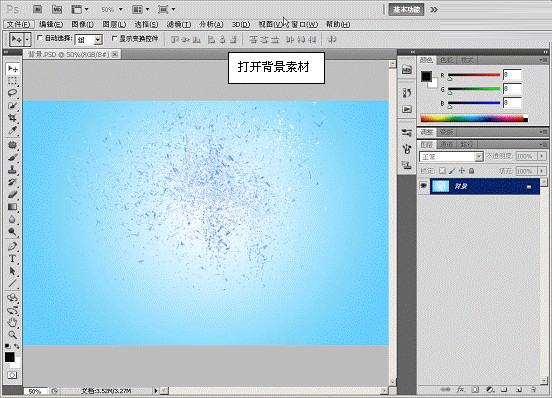Select the Type tool
552x398 pixels.
pos(12,259)
